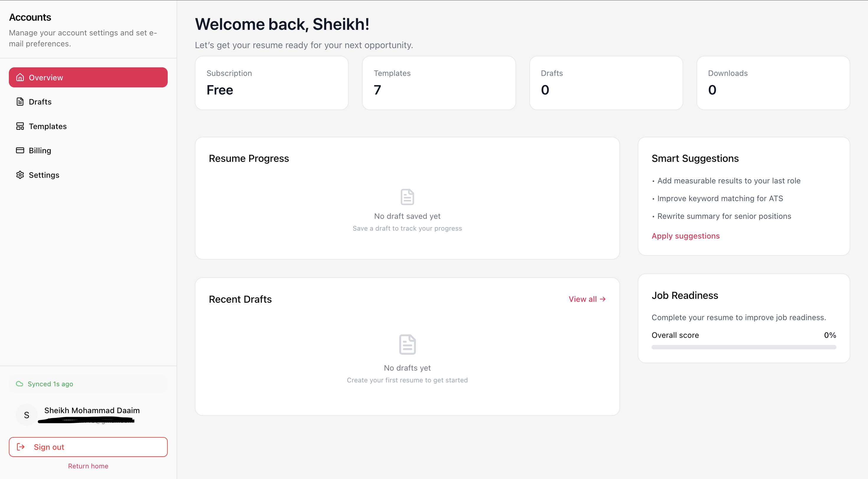Go to the Templates section
The image size is (868, 479).
[x=48, y=126]
